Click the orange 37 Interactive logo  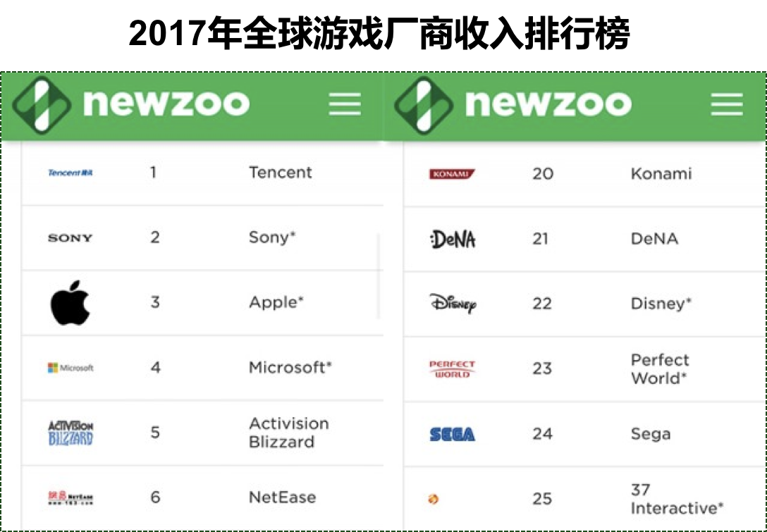434,500
